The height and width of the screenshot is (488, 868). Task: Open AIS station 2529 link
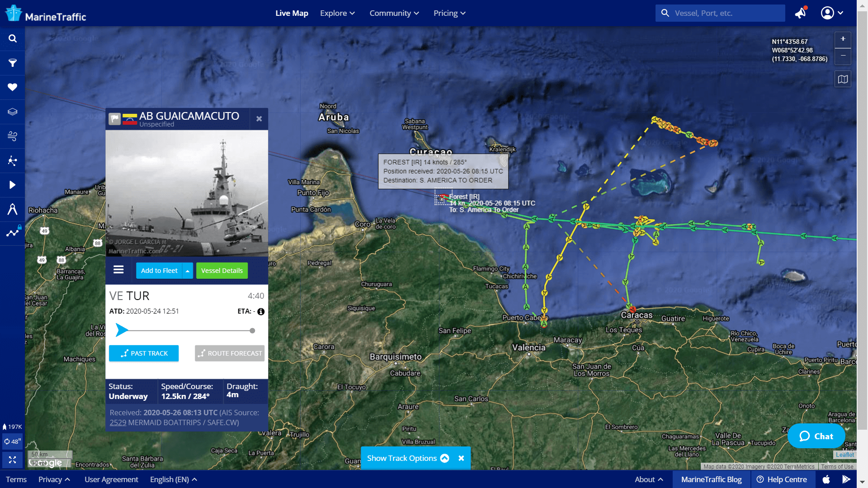[x=118, y=422]
